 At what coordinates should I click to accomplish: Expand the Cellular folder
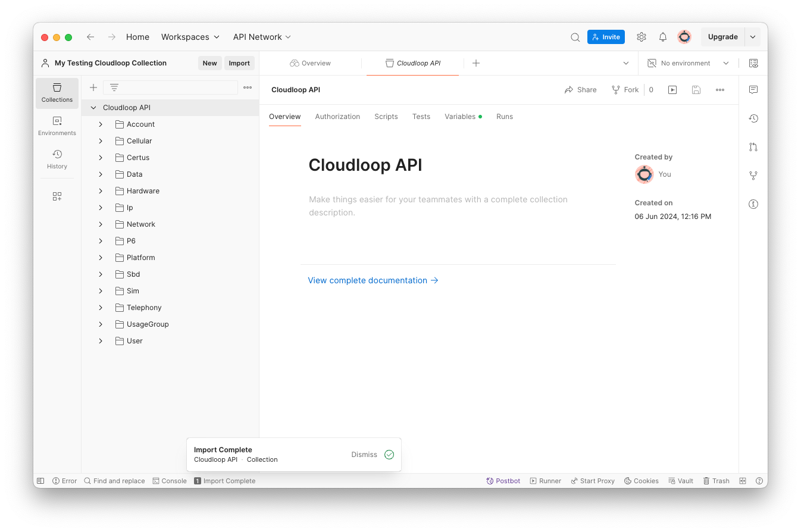tap(101, 141)
